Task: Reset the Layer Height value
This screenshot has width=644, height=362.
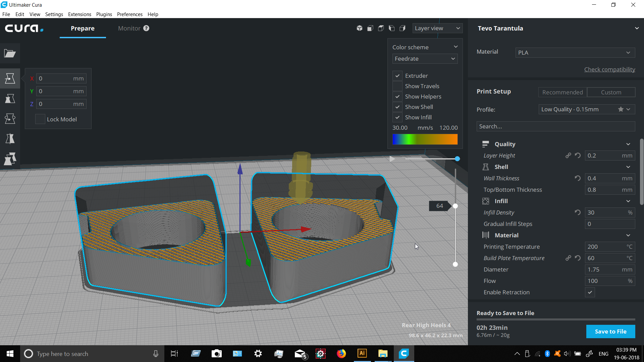Action: [578, 156]
